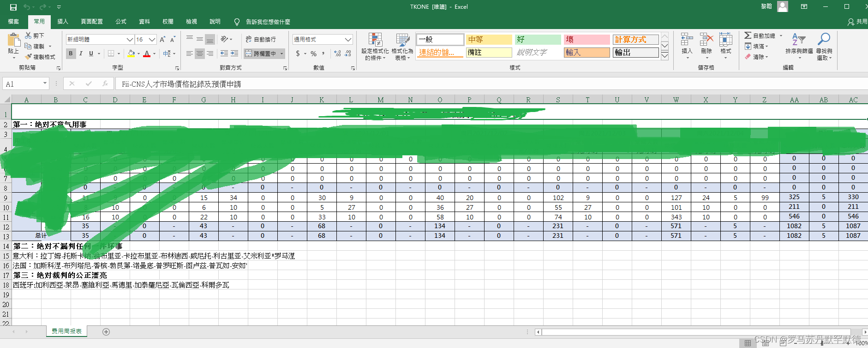Click the 告訴我您想做什麼 search box
Viewport: 868px width, 348px height.
click(x=268, y=22)
